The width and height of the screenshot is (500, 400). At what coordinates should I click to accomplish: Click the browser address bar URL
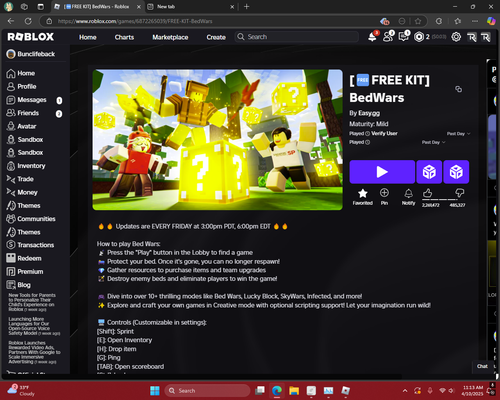pyautogui.click(x=135, y=21)
